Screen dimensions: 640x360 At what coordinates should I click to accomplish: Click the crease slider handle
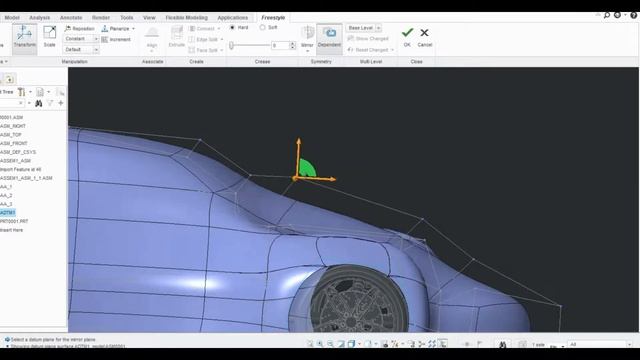tap(231, 45)
